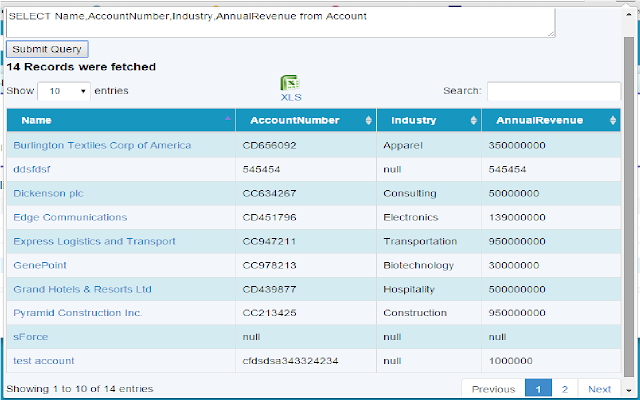Click the Next pagination button

(x=599, y=389)
